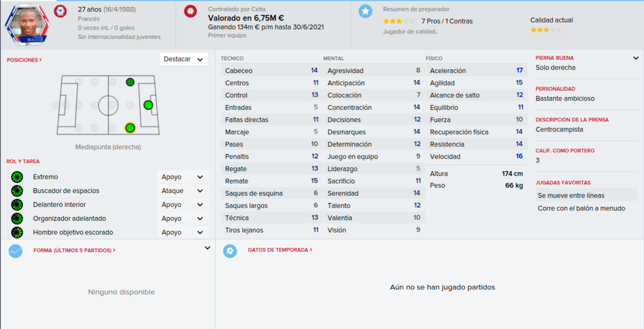The width and height of the screenshot is (644, 329).
Task: Open Forma (últimos 5 partidos) link
Action: click(74, 250)
